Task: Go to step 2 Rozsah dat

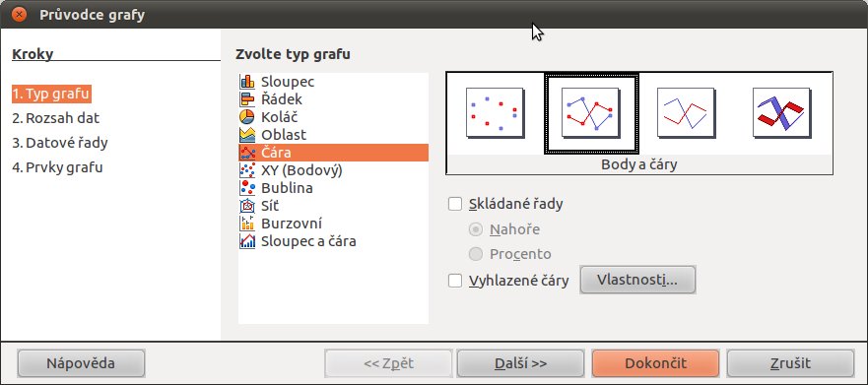Action: pos(56,118)
